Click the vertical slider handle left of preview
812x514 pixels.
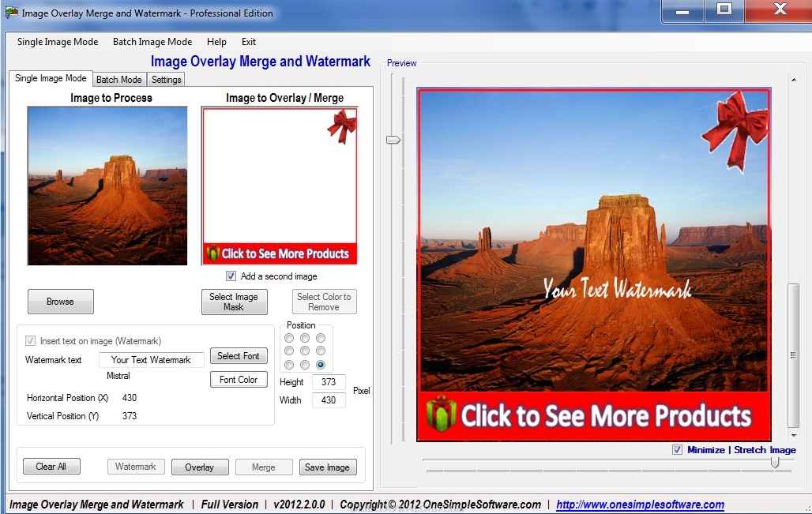[393, 140]
